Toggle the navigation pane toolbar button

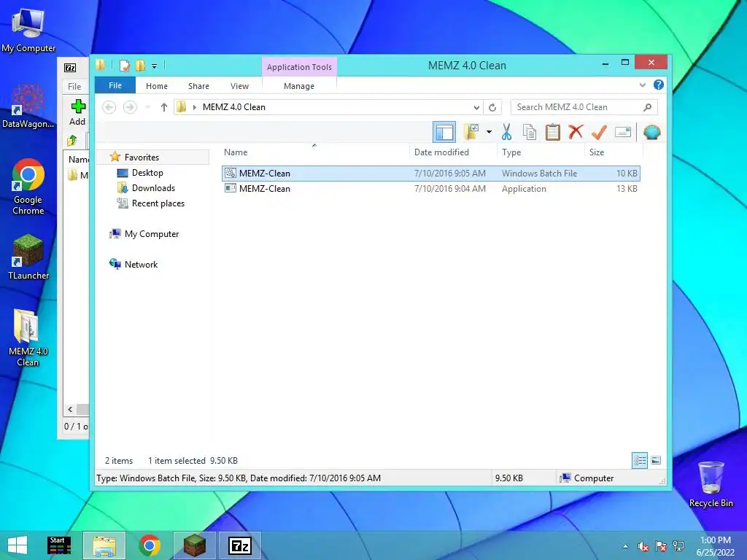[444, 133]
